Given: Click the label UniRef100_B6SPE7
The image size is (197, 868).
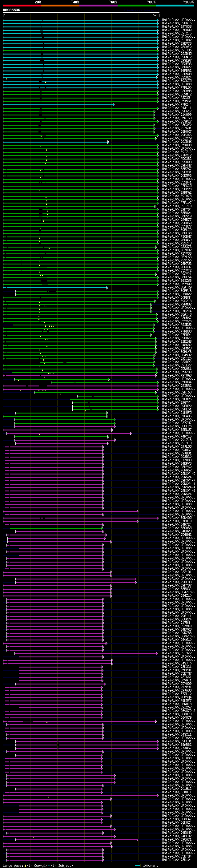Looking at the screenshot, I should pos(177,121).
